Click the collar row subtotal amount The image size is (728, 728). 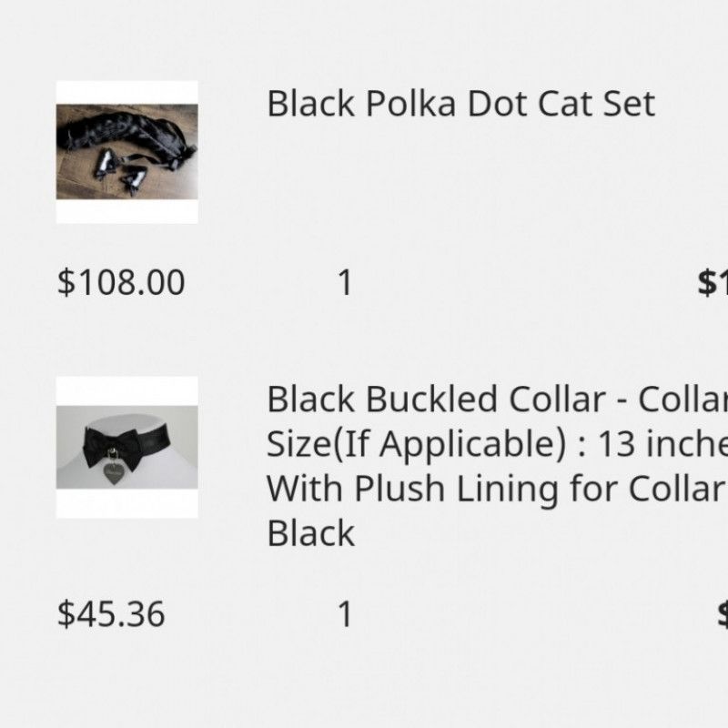(x=722, y=614)
